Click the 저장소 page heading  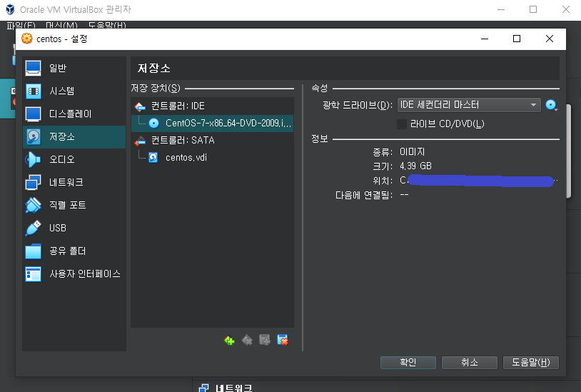[x=153, y=68]
